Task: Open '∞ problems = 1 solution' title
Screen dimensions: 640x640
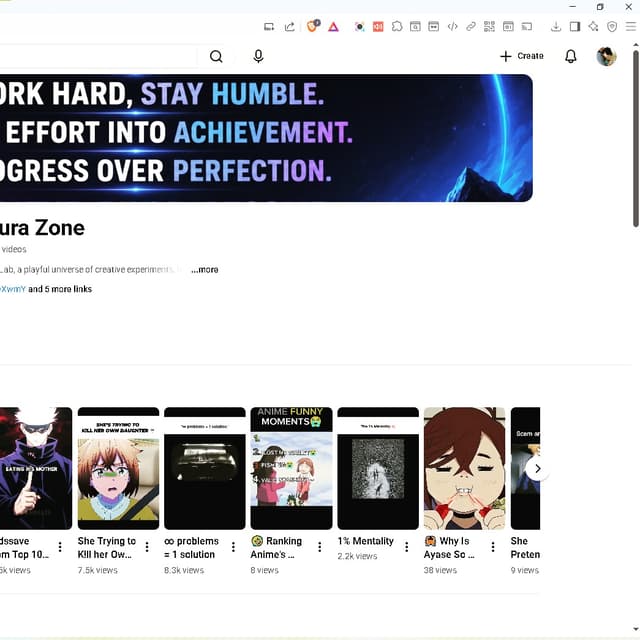Action: tap(191, 548)
